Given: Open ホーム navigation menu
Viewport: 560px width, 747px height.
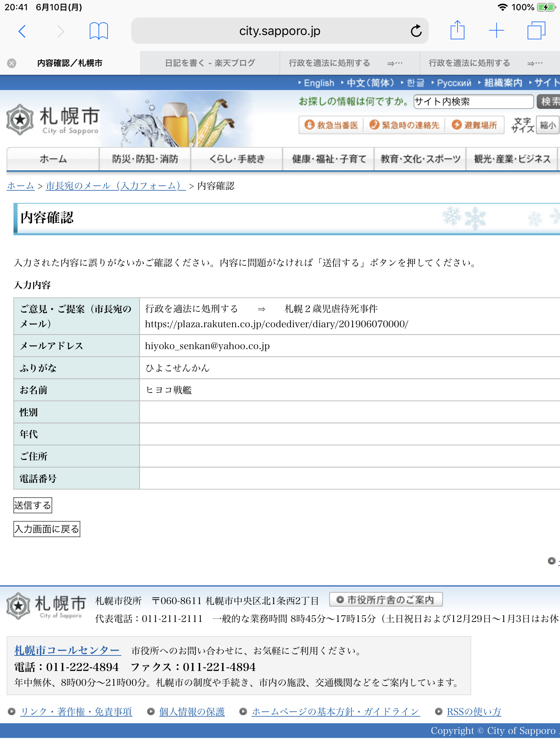Looking at the screenshot, I should (53, 159).
